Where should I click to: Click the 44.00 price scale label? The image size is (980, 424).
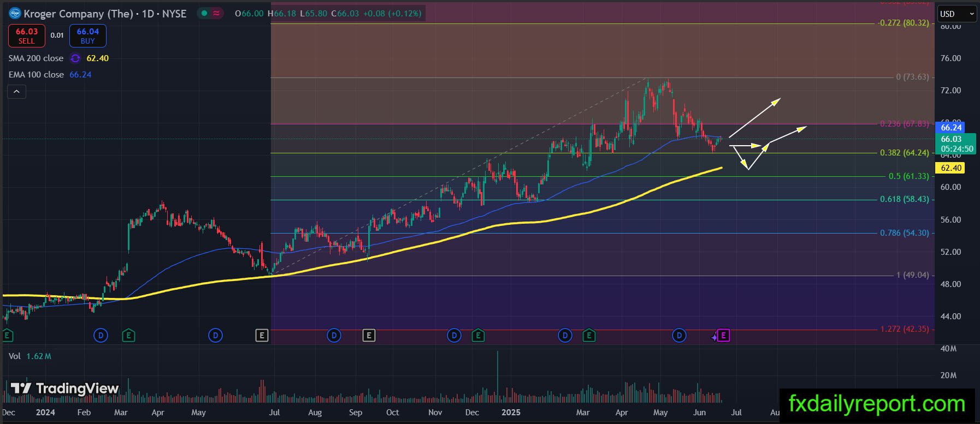click(951, 316)
